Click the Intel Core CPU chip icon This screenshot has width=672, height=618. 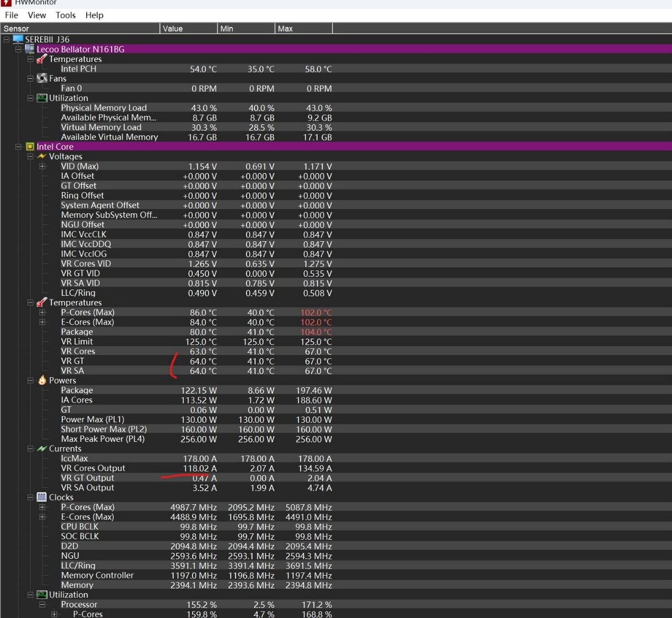pos(30,147)
